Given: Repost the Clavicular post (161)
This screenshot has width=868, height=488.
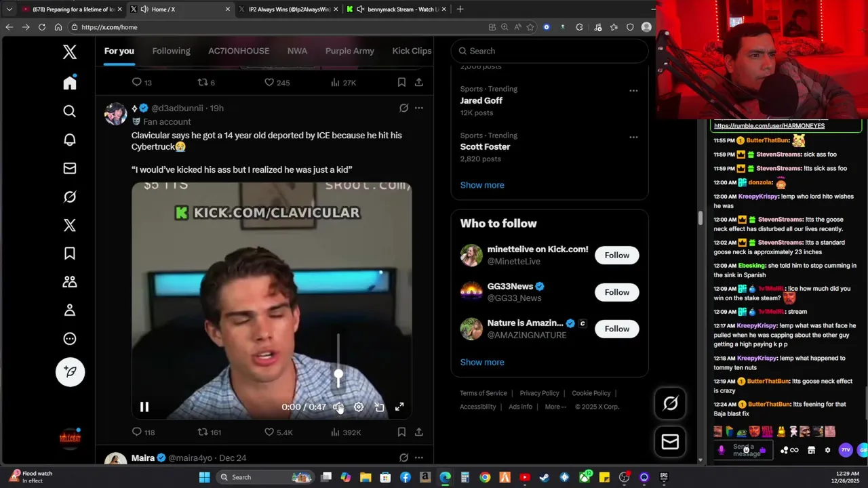Looking at the screenshot, I should 209,432.
